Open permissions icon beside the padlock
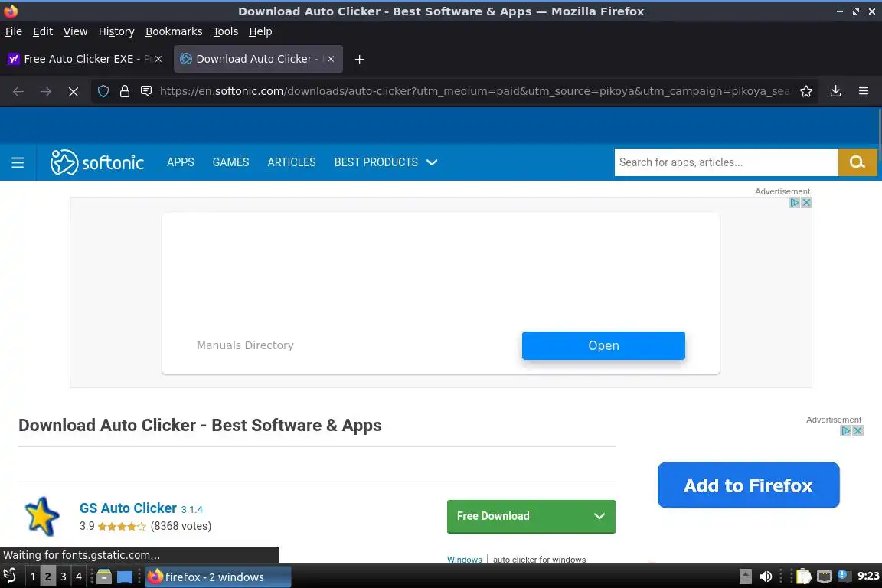Image resolution: width=882 pixels, height=588 pixels. click(x=146, y=91)
